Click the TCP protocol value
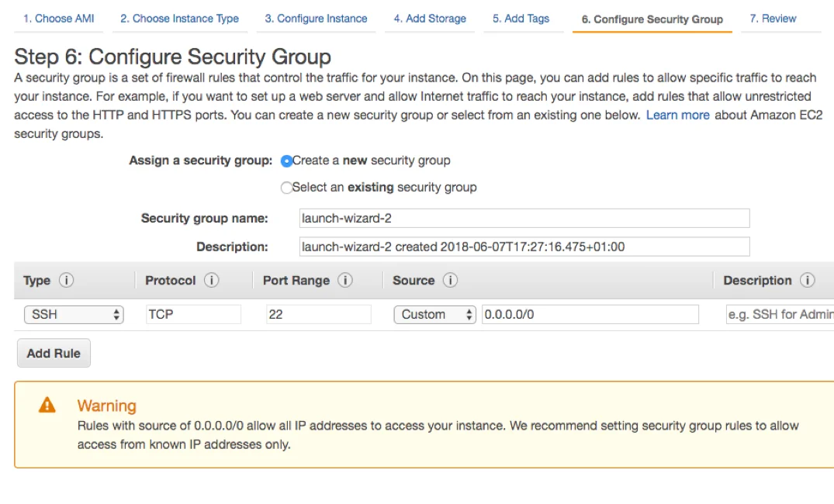The height and width of the screenshot is (504, 834). [193, 315]
